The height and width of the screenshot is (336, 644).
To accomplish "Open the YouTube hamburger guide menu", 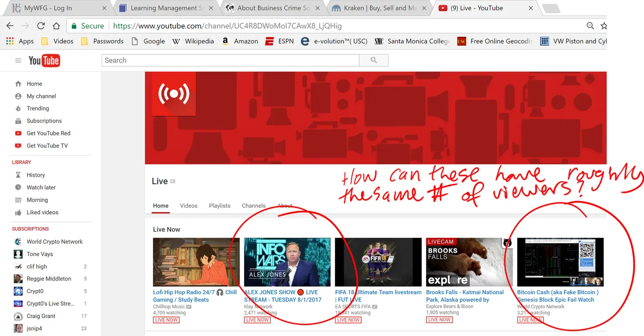I will tap(18, 60).
